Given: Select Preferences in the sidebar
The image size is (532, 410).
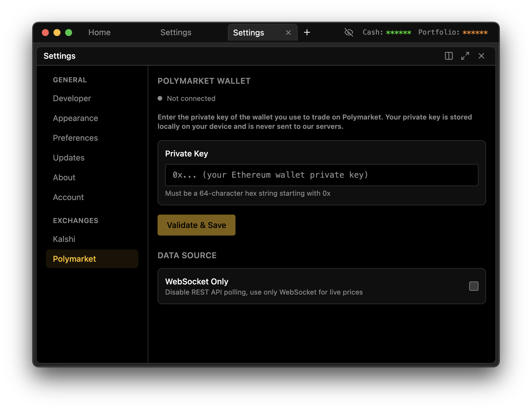Looking at the screenshot, I should click(x=75, y=138).
